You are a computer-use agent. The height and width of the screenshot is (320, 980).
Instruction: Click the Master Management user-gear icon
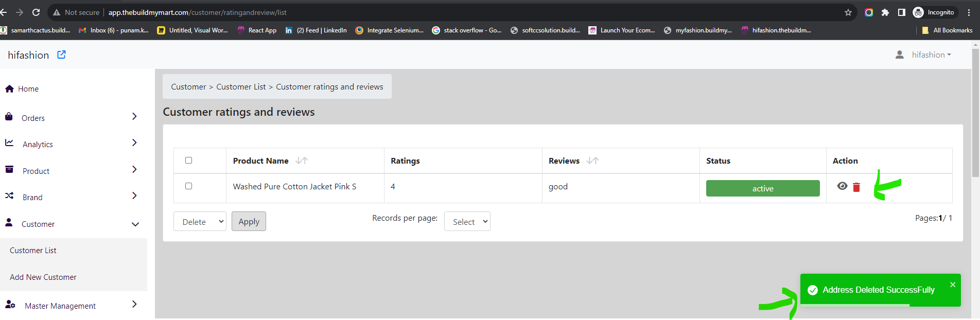coord(10,304)
